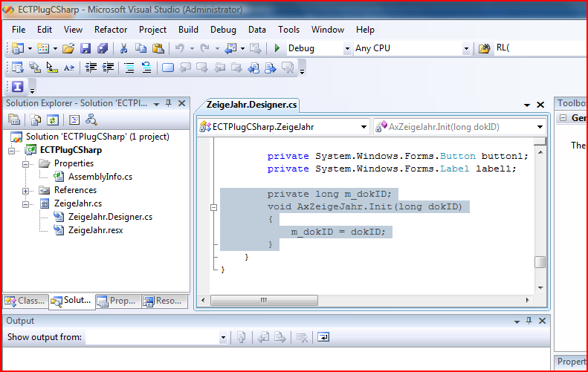This screenshot has height=372, width=588.
Task: Open the Help menu
Action: click(365, 30)
